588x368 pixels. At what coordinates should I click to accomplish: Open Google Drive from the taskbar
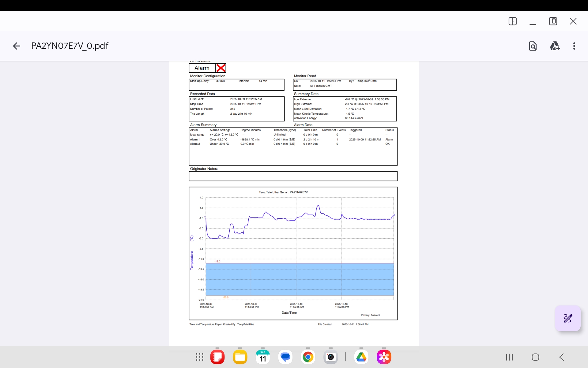click(361, 357)
